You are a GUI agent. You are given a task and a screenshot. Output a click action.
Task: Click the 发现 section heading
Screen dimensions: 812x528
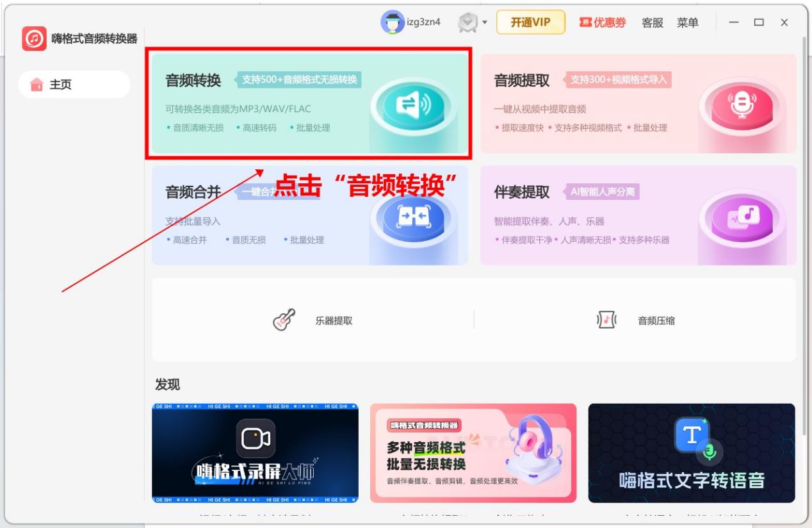[x=168, y=384]
